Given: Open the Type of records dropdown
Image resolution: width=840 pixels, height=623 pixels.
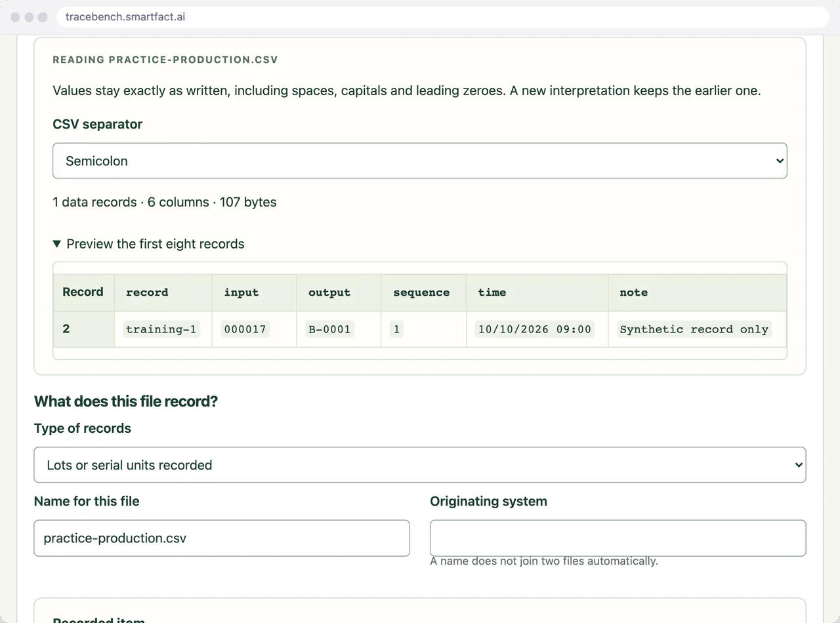Looking at the screenshot, I should click(x=419, y=465).
